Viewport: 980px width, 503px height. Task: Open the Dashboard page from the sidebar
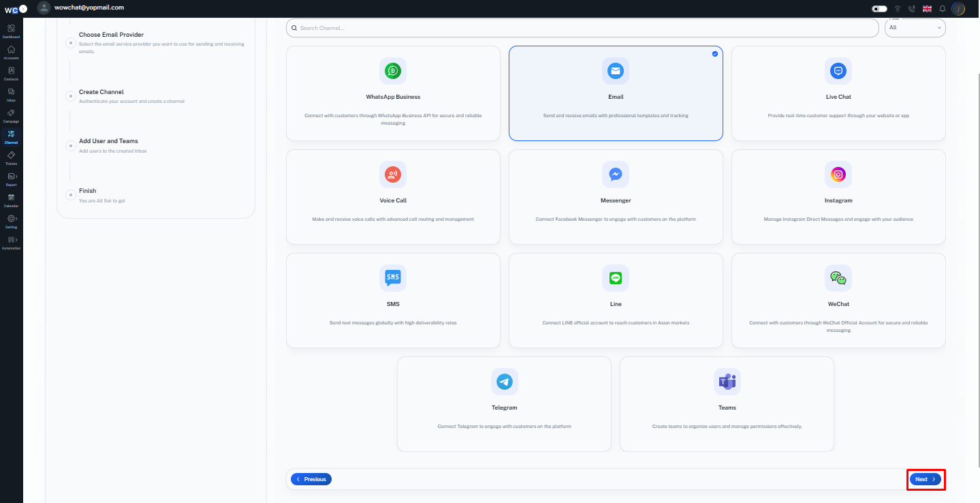pyautogui.click(x=11, y=31)
